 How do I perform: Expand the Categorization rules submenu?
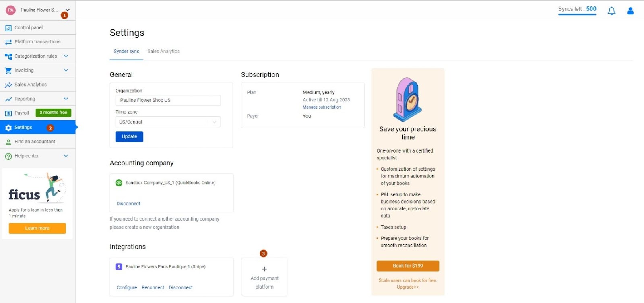(x=66, y=56)
